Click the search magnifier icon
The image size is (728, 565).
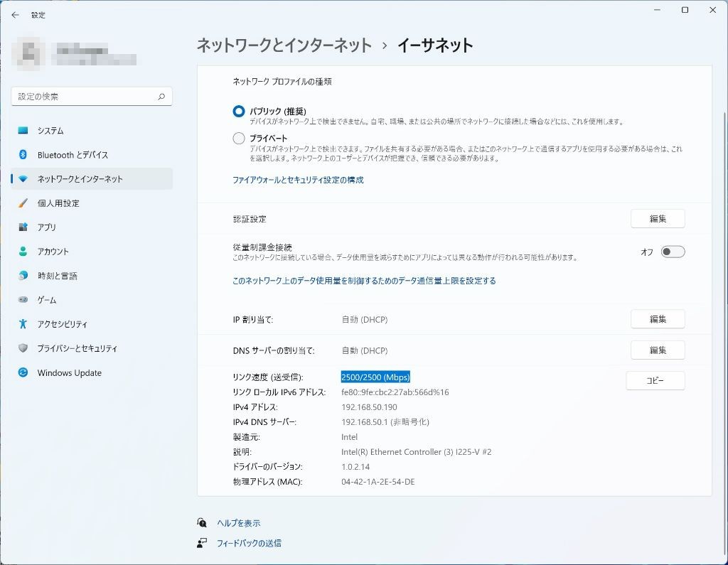161,97
